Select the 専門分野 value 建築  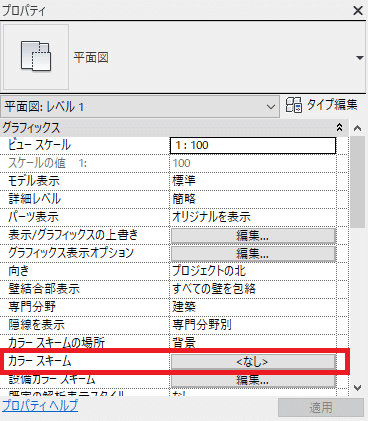184,307
